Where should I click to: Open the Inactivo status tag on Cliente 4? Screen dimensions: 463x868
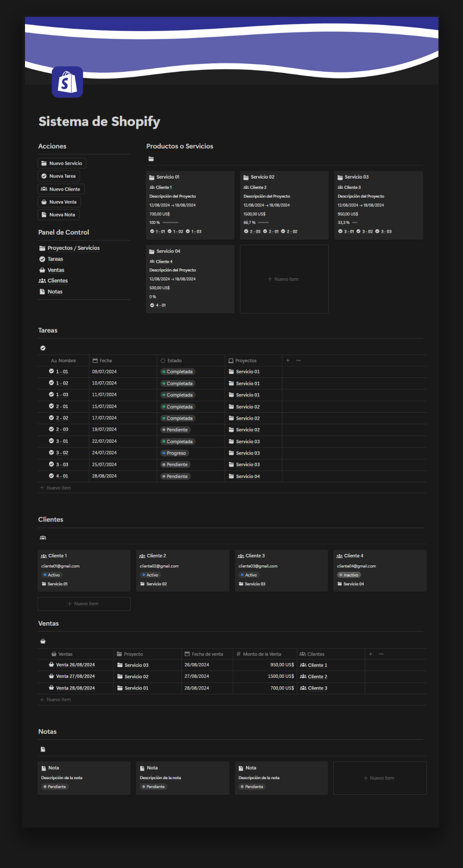[349, 575]
